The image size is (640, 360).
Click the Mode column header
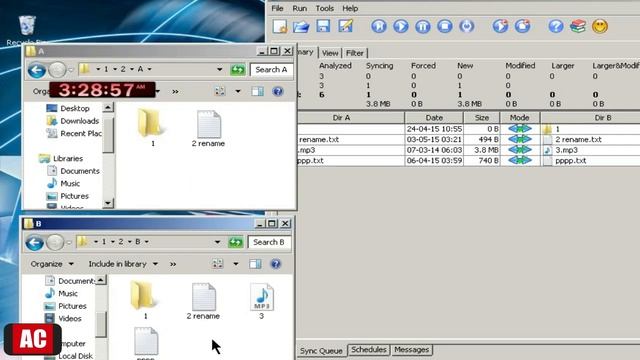pos(520,118)
